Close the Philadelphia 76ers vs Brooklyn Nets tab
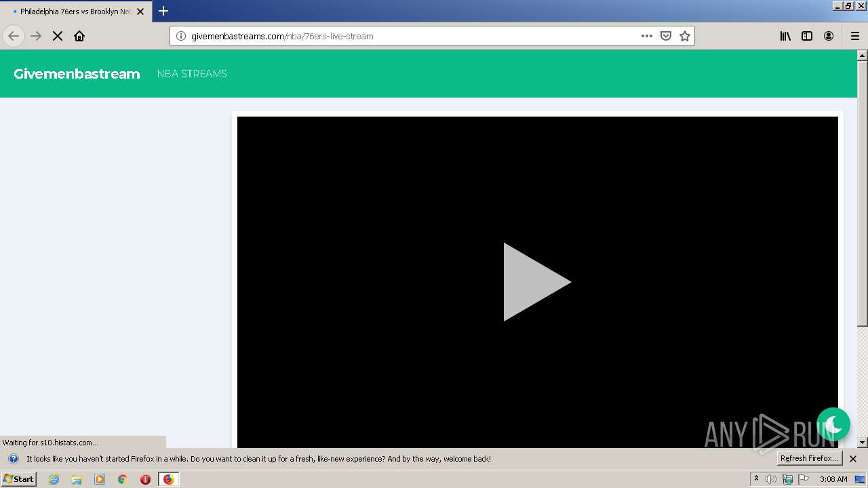The image size is (868, 488). (x=140, y=12)
